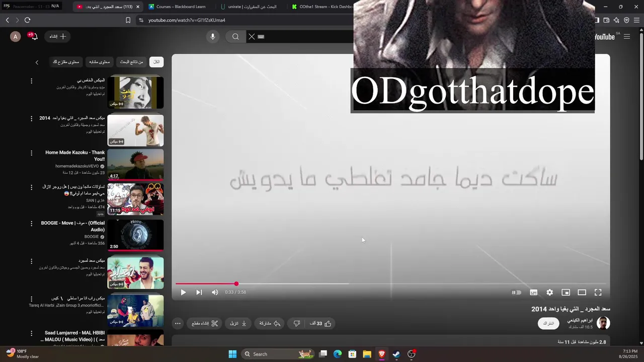This screenshot has width=644, height=362.
Task: Open options menu for Home Made Kazoku video
Action: click(31, 153)
